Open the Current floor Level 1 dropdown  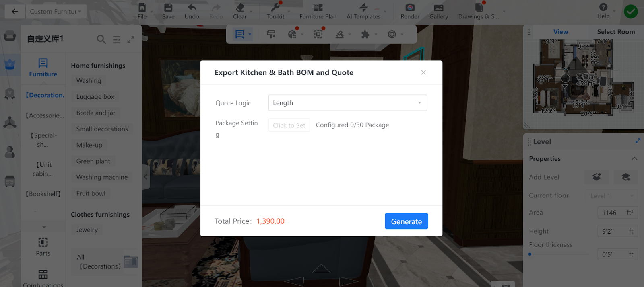[x=611, y=196]
